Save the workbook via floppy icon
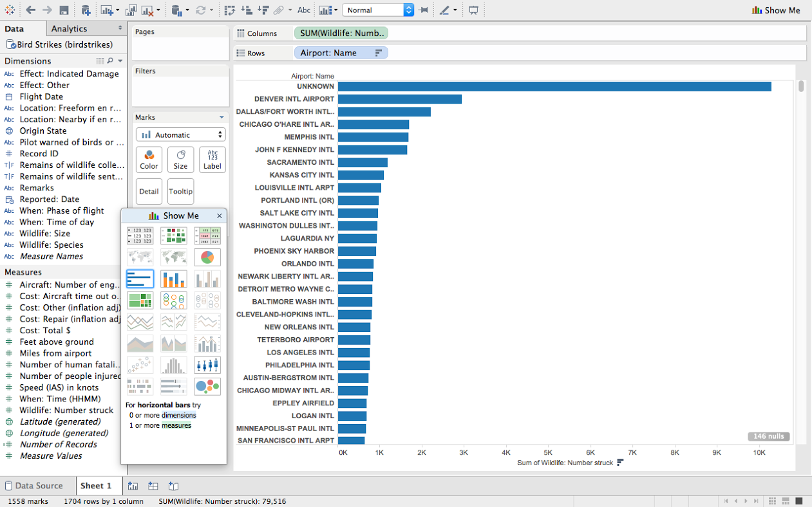Image resolution: width=812 pixels, height=507 pixels. [x=64, y=10]
